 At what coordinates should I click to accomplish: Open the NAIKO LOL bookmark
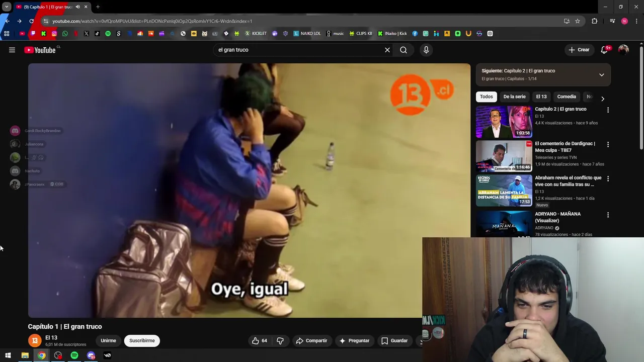pyautogui.click(x=307, y=34)
